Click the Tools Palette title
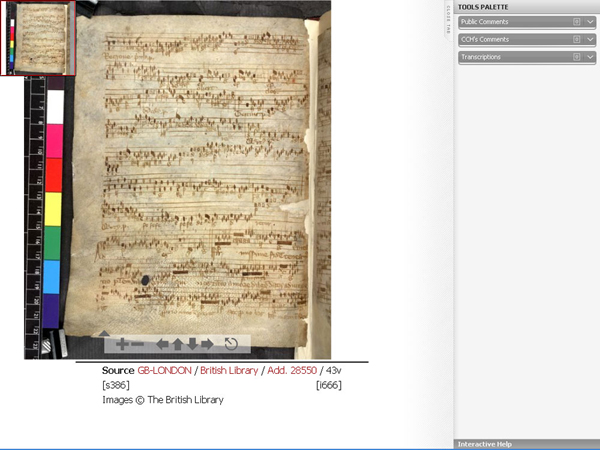Screen dimensions: 600x450 [483, 7]
